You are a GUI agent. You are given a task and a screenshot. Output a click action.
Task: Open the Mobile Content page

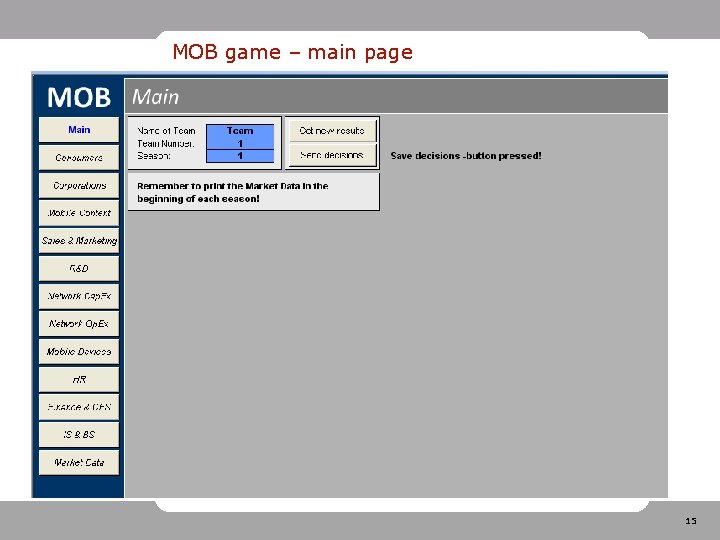[x=79, y=213]
